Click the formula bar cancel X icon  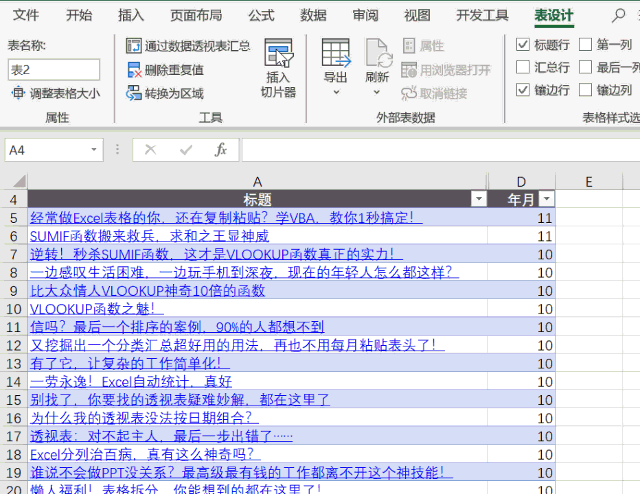pos(151,150)
